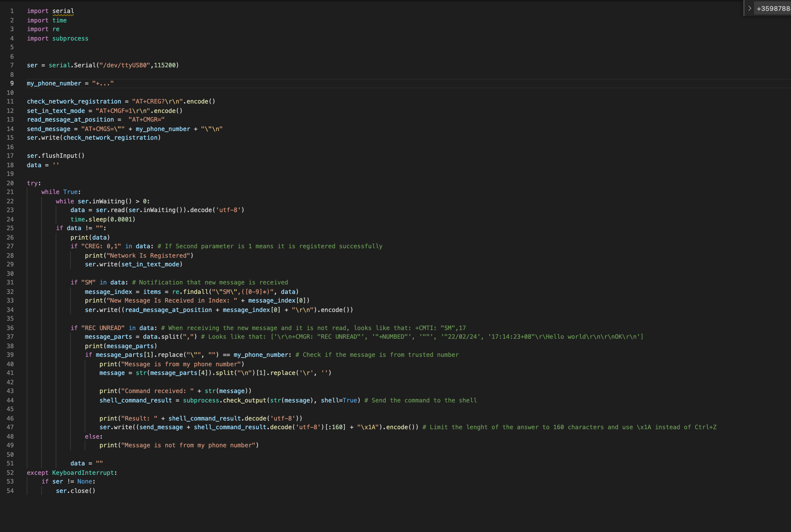Click ser.close() on line 54
This screenshot has height=532, width=791.
pyautogui.click(x=75, y=491)
